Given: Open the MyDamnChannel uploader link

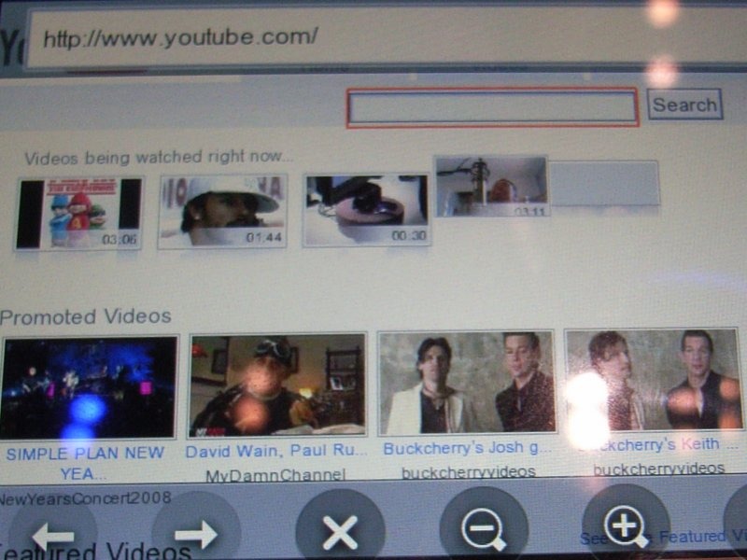Looking at the screenshot, I should click(x=275, y=475).
